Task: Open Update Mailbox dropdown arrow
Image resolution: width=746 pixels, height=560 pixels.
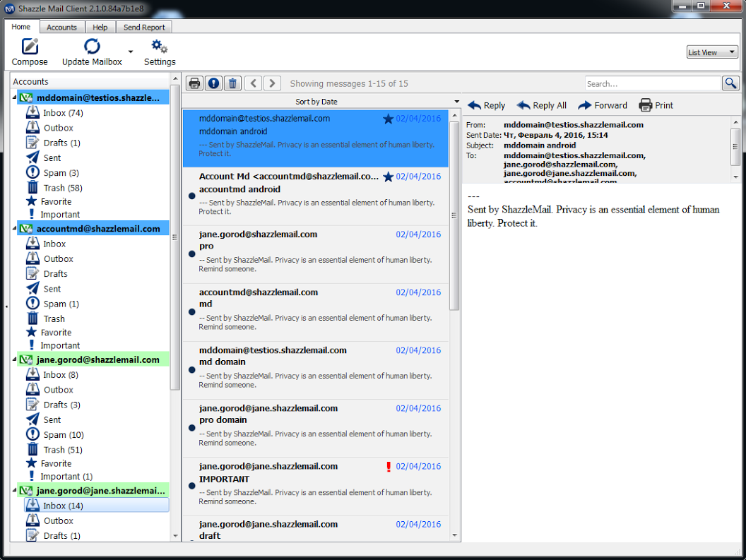Action: [131, 52]
